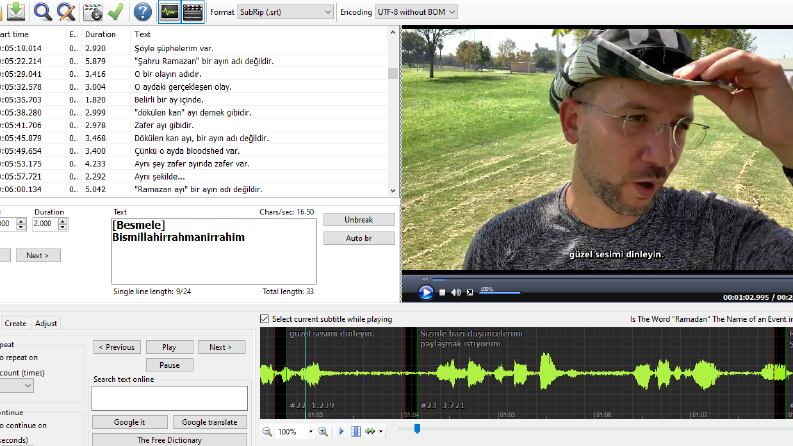Open the Format SubRip (.srt) dropdown
Screen dimensions: 793x446
[x=285, y=12]
